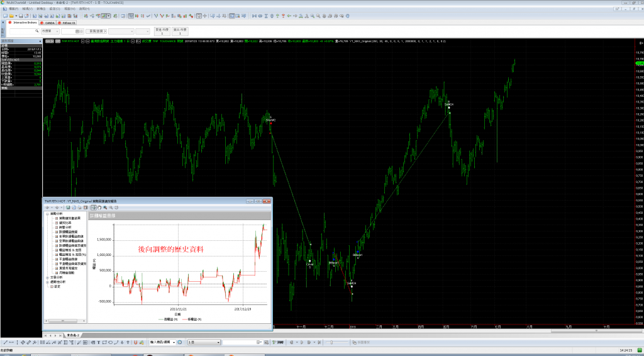Click the zoom magnifier icon in report toolbar
Screen dimensions: 644x356
(105, 207)
